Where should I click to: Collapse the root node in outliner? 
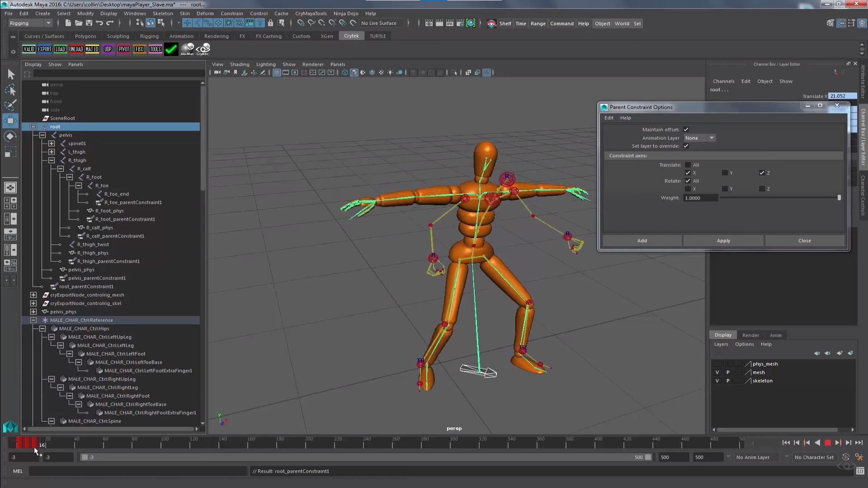pyautogui.click(x=33, y=127)
